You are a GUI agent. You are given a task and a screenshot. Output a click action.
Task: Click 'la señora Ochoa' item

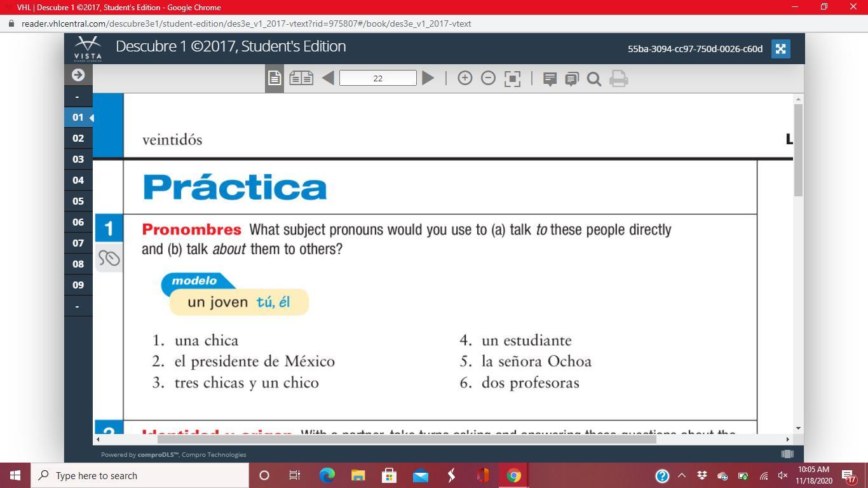coord(536,362)
